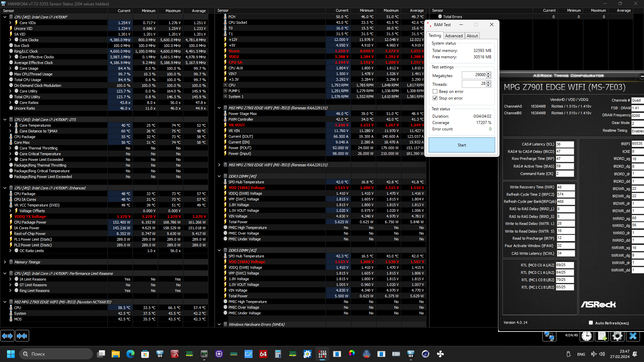Open HWiNFO sensor settings gear icon
The height and width of the screenshot is (362, 644).
617,336
